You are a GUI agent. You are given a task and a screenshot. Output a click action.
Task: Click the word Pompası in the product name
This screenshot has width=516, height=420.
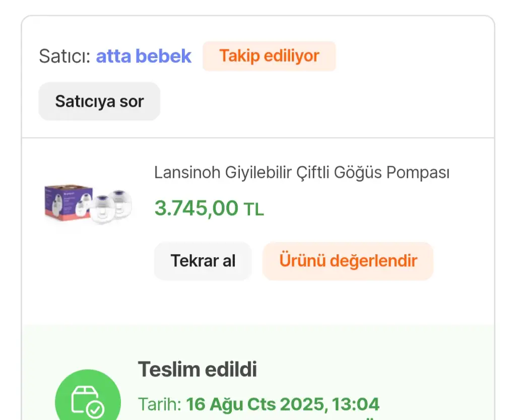[418, 173]
